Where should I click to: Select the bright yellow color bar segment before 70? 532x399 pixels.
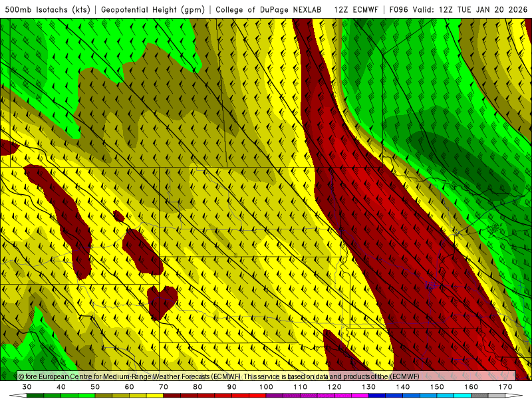155,395
